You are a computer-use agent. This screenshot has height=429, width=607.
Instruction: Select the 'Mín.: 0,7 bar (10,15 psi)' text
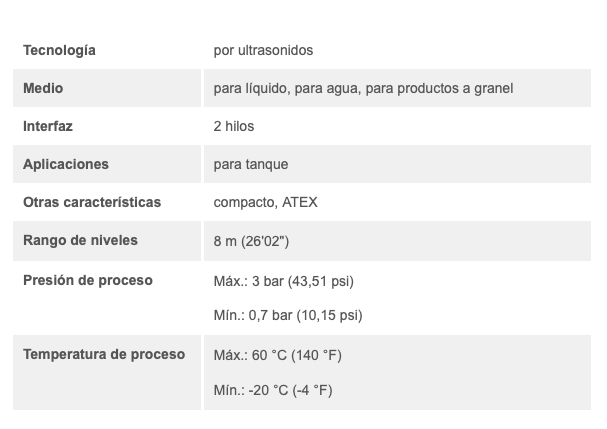pos(288,315)
